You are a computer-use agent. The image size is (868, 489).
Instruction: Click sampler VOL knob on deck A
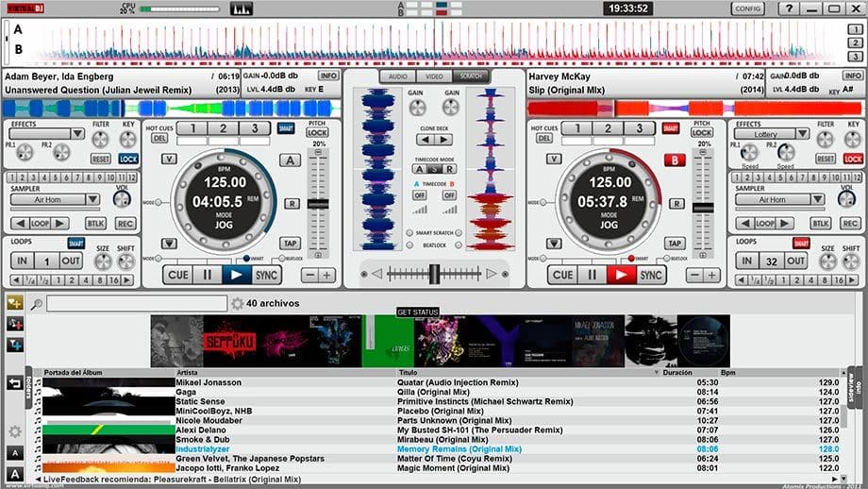[121, 199]
